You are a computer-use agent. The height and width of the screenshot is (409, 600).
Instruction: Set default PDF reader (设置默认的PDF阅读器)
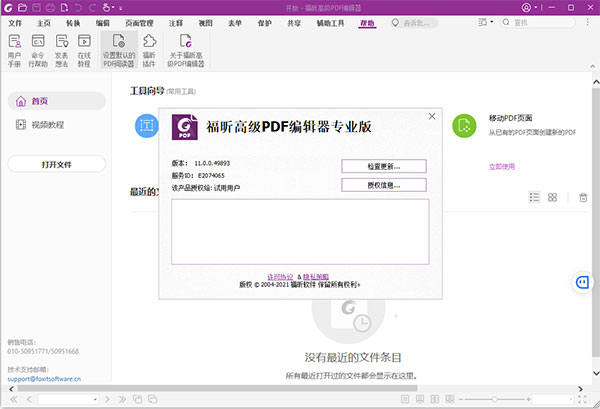tap(119, 51)
